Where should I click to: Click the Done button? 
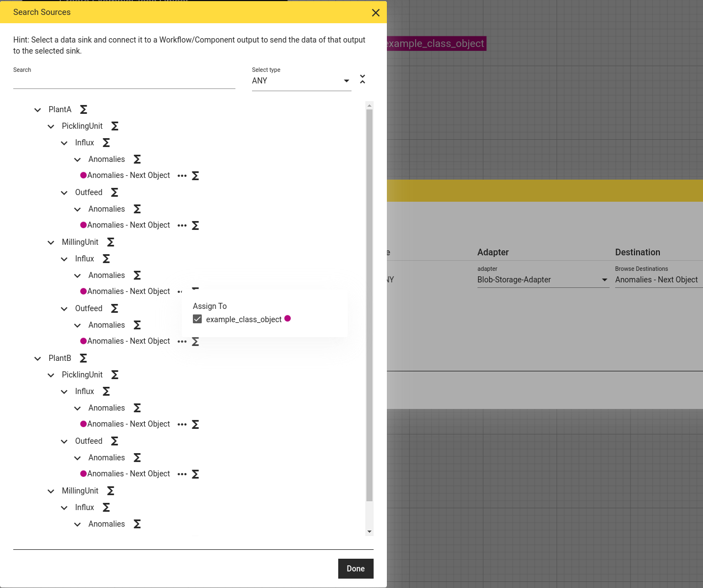(x=355, y=569)
